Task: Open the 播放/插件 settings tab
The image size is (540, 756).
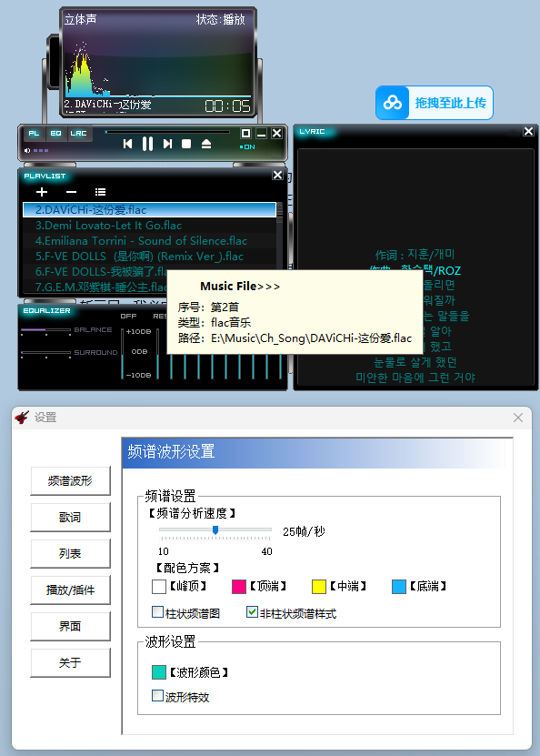Action: 70,590
